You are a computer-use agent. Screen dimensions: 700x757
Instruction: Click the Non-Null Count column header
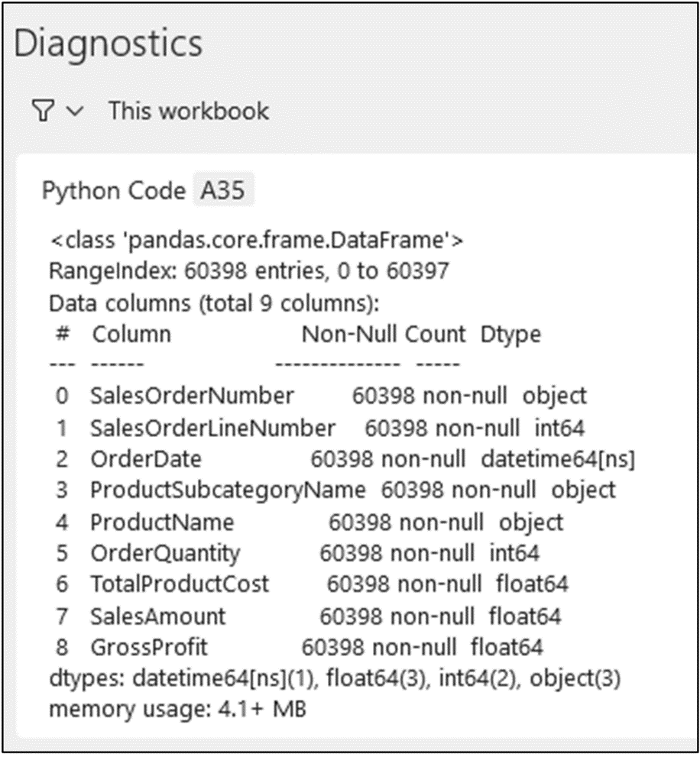[x=383, y=334]
